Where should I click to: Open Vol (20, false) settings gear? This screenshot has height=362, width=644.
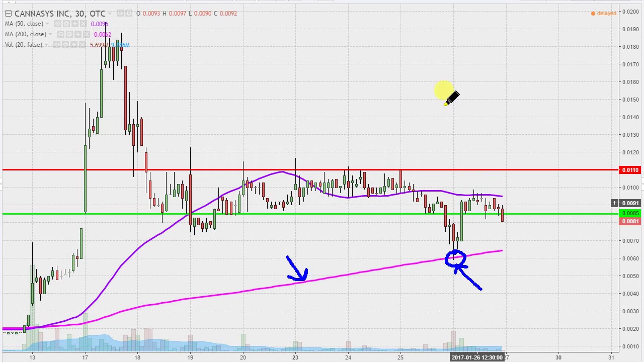[65, 45]
